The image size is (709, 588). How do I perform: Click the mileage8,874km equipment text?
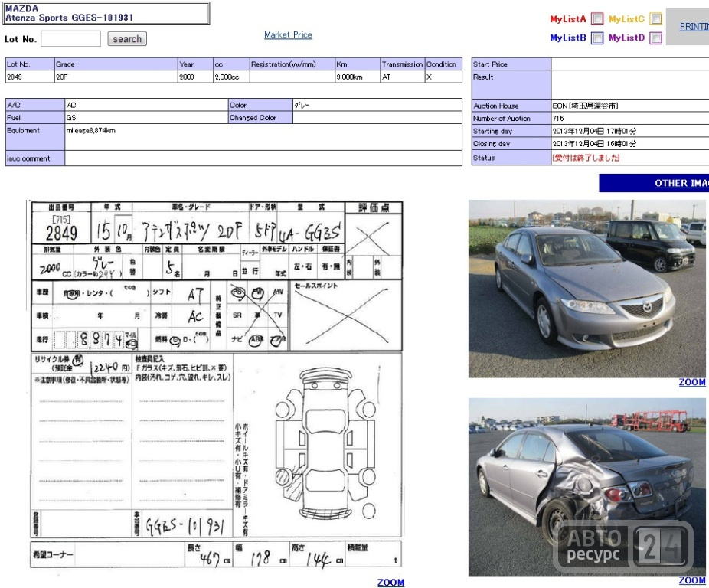click(91, 131)
